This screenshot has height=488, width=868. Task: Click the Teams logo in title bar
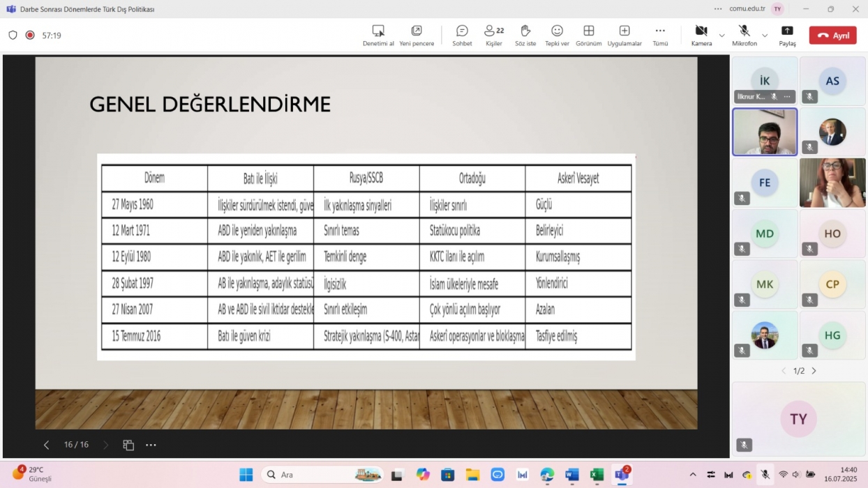point(10,9)
